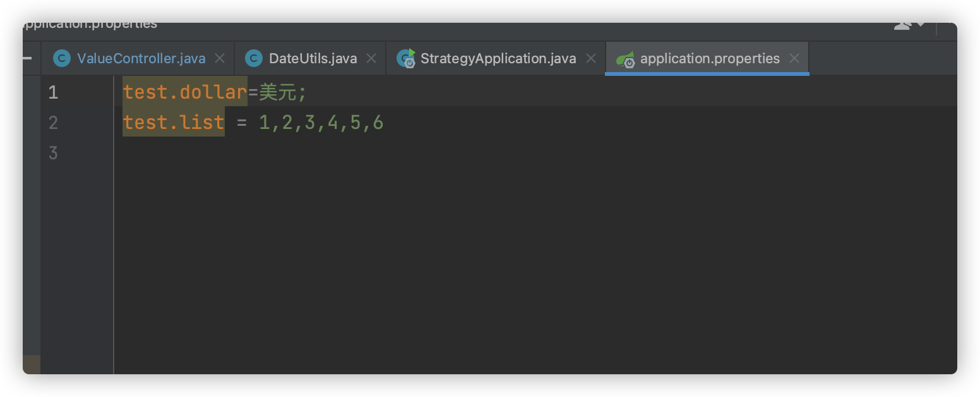Close the StrategyApplication.java tab

tap(591, 58)
